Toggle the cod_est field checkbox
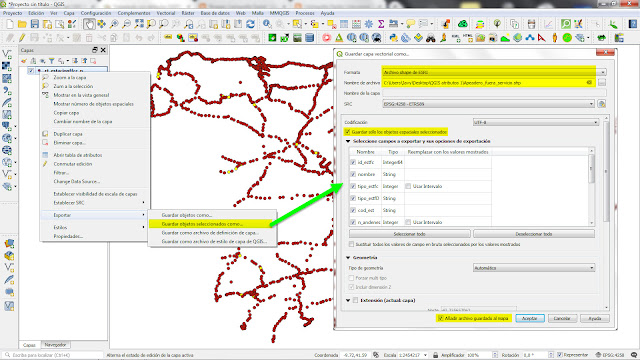The image size is (640, 360). [x=353, y=210]
